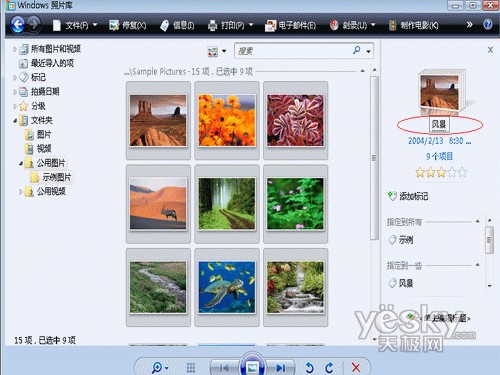Image resolution: width=500 pixels, height=375 pixels.
Task: Select the 公用视频 folder
Action: pos(51,191)
